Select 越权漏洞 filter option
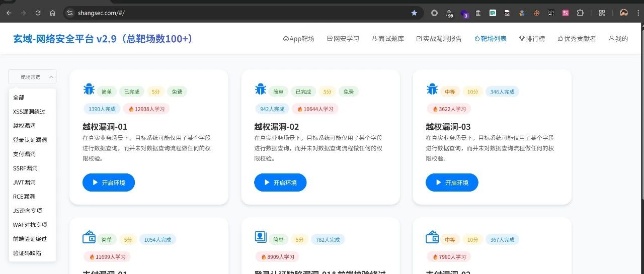Image resolution: width=644 pixels, height=274 pixels. pos(32,126)
